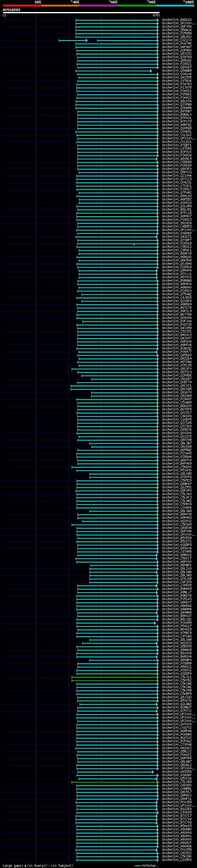Screen dimensions: 197x868
Task: Select hit label UniRef100_B8A293
Action: (x=177, y=406)
